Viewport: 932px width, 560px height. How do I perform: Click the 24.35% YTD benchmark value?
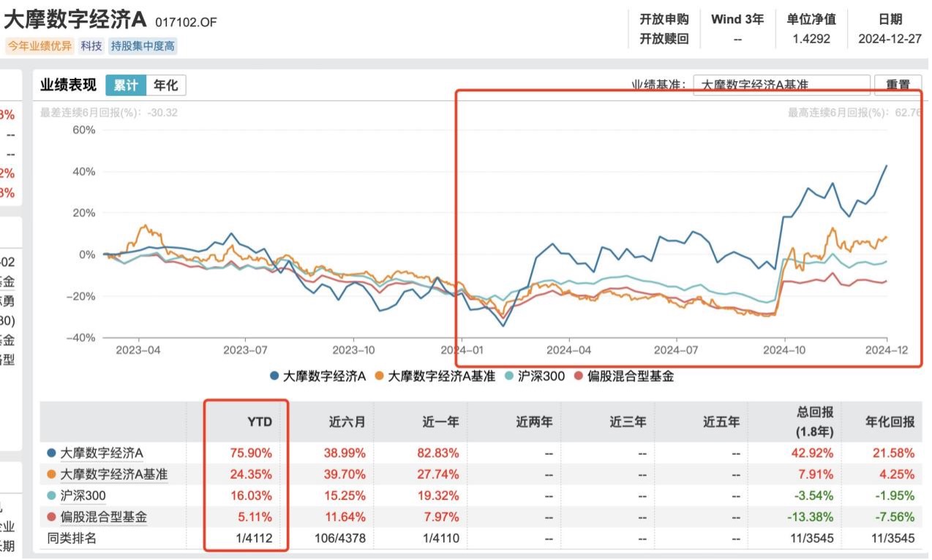click(x=252, y=474)
